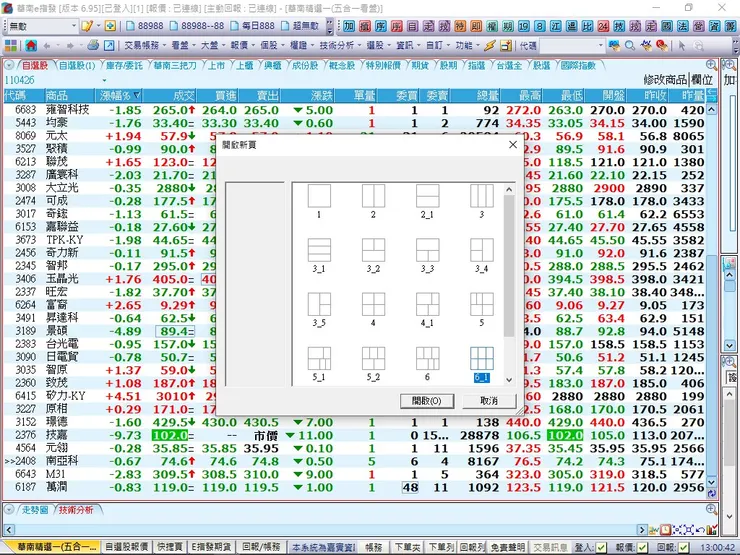Click the 19 shortcut icon in top toolbar
This screenshot has width=740, height=555.
(524, 26)
